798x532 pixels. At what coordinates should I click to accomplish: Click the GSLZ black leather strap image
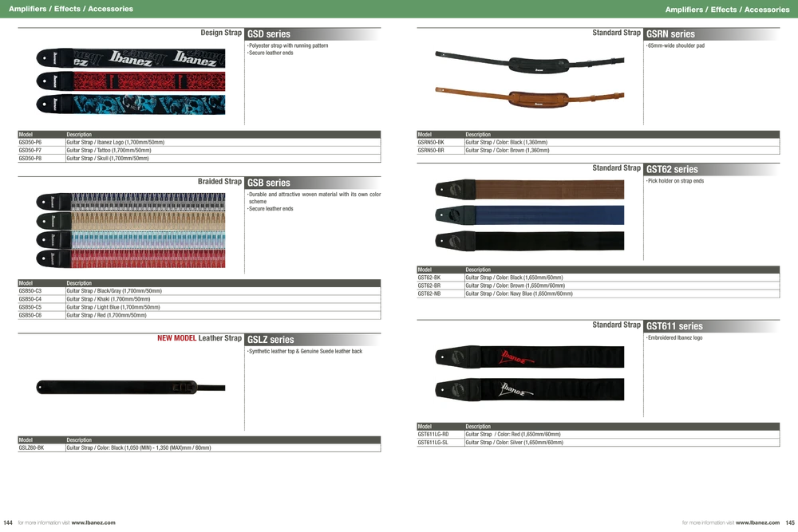131,388
